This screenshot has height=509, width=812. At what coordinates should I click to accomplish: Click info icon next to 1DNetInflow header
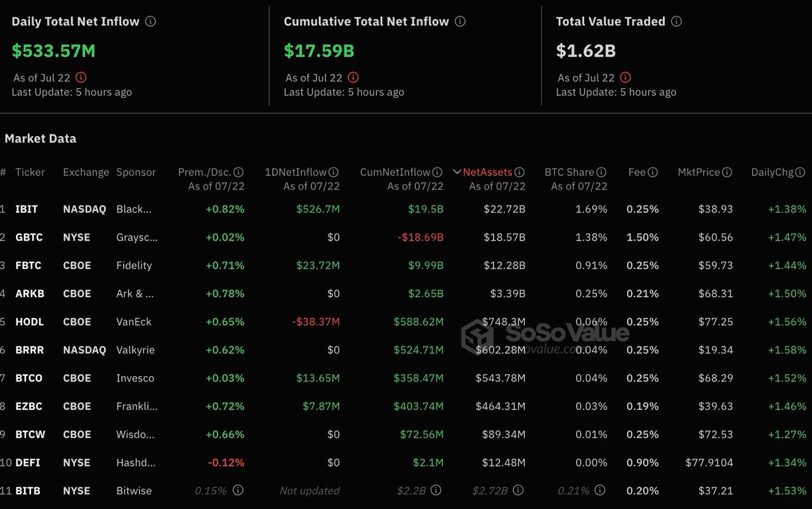[x=334, y=172]
